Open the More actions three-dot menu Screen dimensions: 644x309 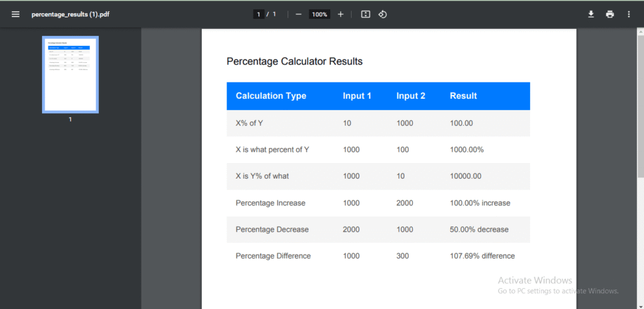(628, 14)
